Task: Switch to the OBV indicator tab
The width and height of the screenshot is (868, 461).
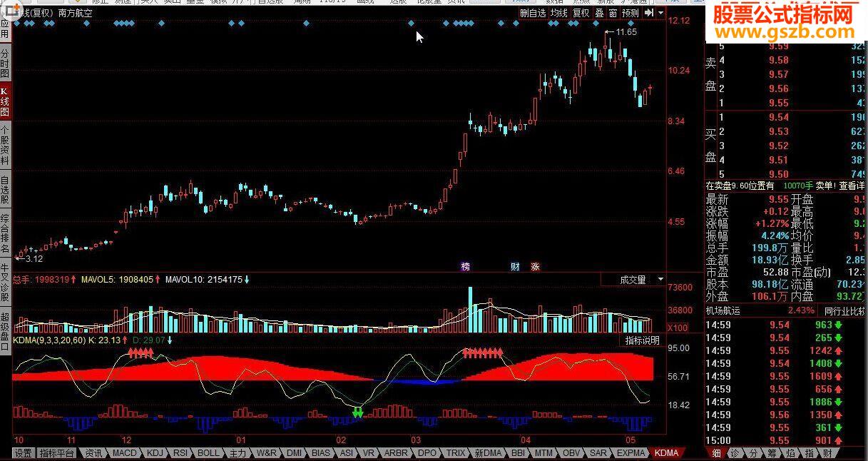Action: pyautogui.click(x=572, y=453)
